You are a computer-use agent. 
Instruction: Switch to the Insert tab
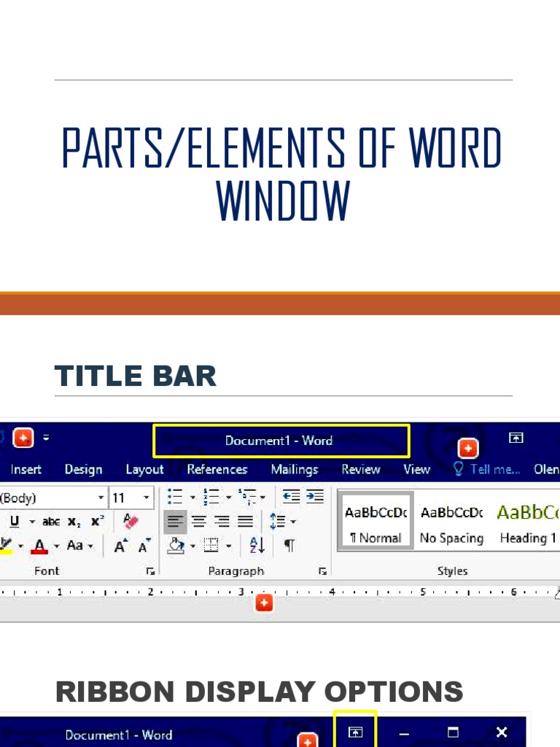26,470
